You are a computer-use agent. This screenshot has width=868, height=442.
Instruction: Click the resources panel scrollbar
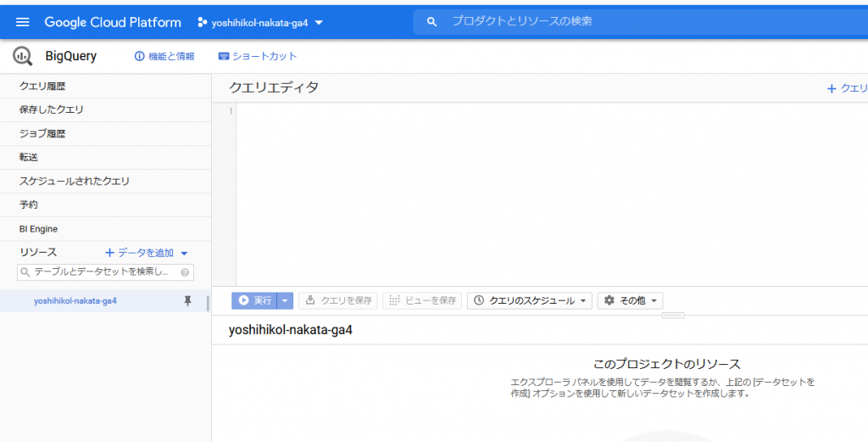(209, 304)
